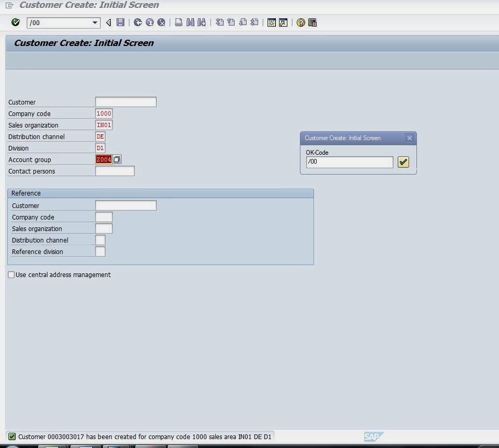The image size is (499, 448).
Task: Save the customer using the floppy disk icon
Action: (121, 22)
